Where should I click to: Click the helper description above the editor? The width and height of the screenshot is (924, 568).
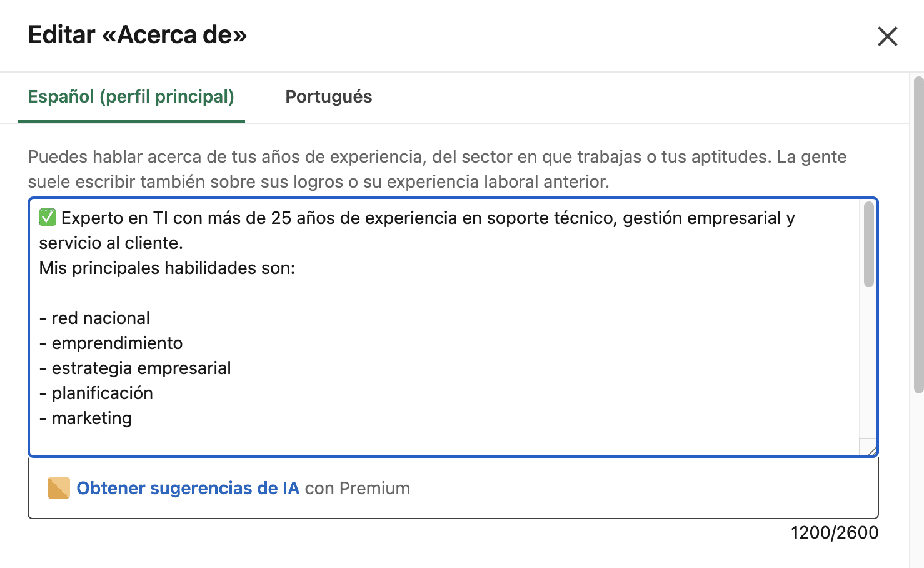(436, 169)
